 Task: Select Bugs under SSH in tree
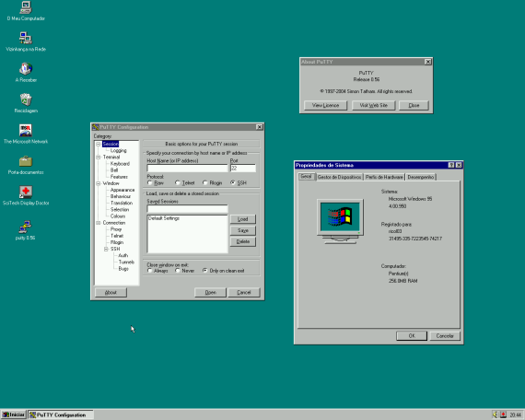tap(123, 269)
